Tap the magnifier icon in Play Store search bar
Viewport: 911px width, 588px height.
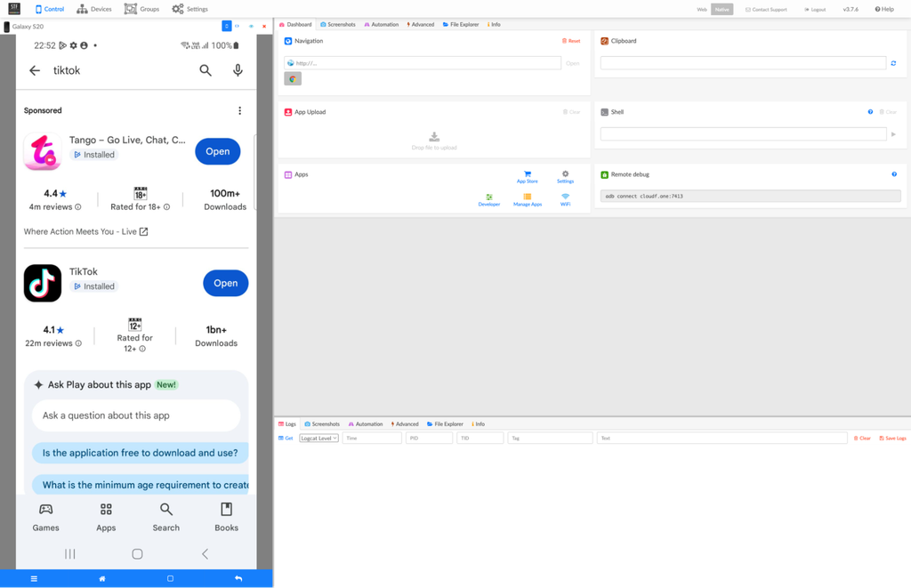coord(206,70)
